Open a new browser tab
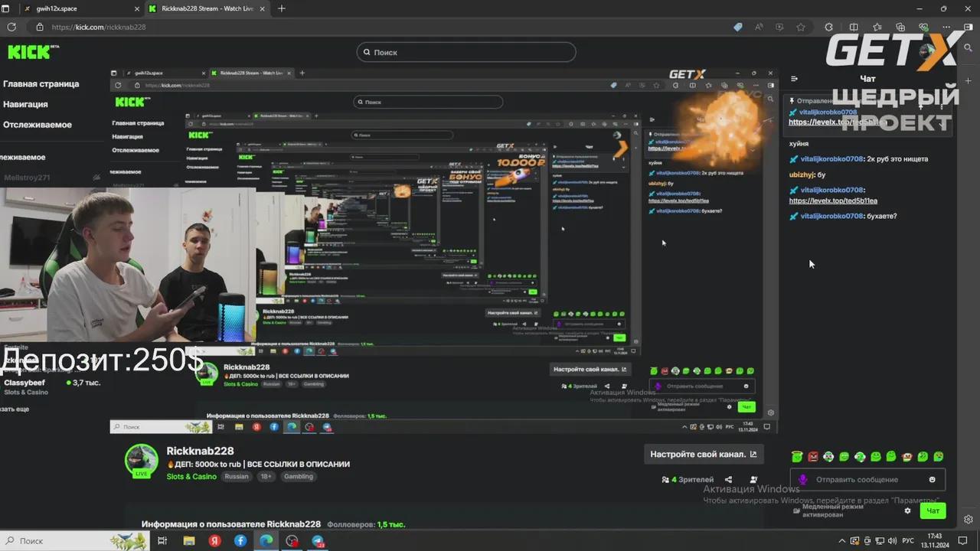Screen dimensions: 980x551 [282, 8]
